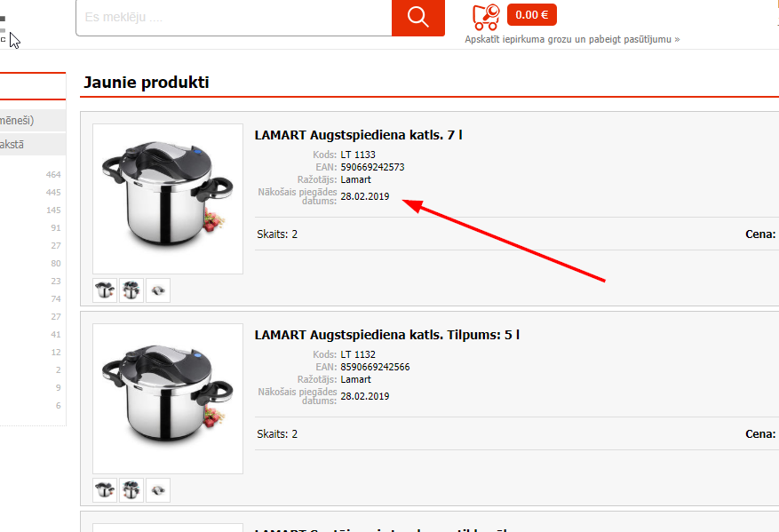View large image of 7 l pressure cooker
Viewport: 779px width, 532px height.
pyautogui.click(x=168, y=199)
